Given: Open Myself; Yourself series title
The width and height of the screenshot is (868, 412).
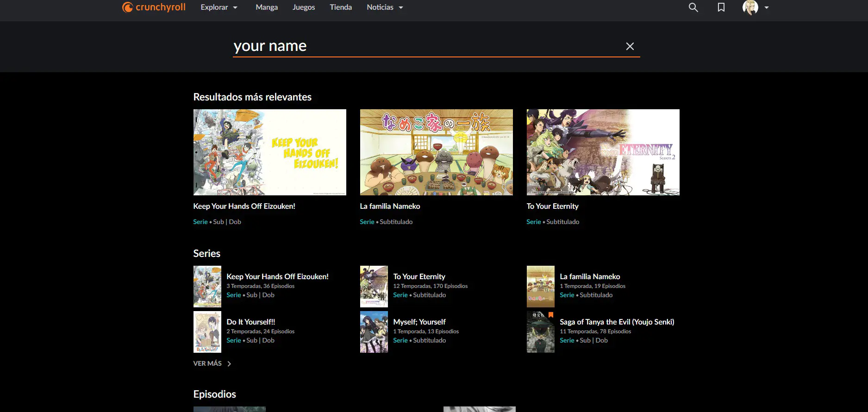Looking at the screenshot, I should click(x=419, y=322).
